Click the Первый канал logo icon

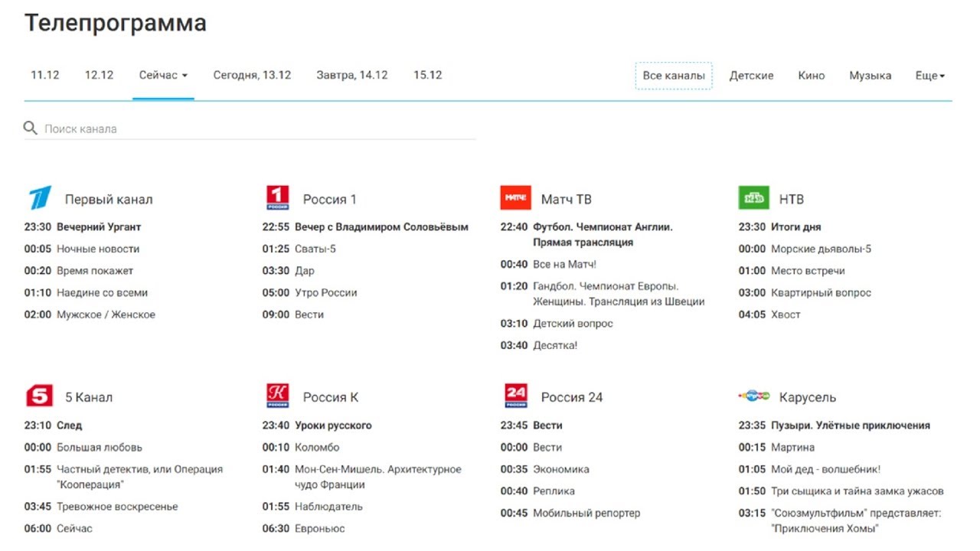(39, 198)
